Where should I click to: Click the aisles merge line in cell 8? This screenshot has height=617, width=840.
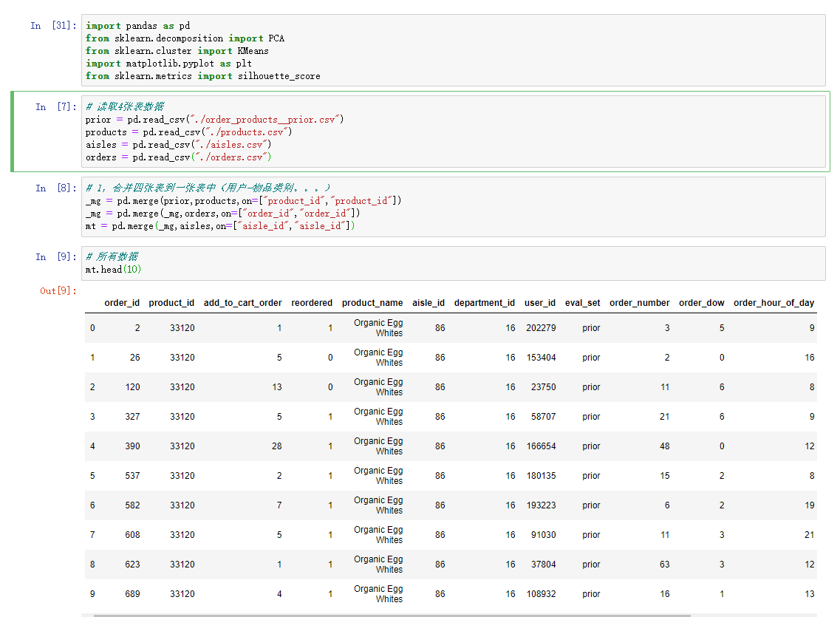(x=220, y=226)
